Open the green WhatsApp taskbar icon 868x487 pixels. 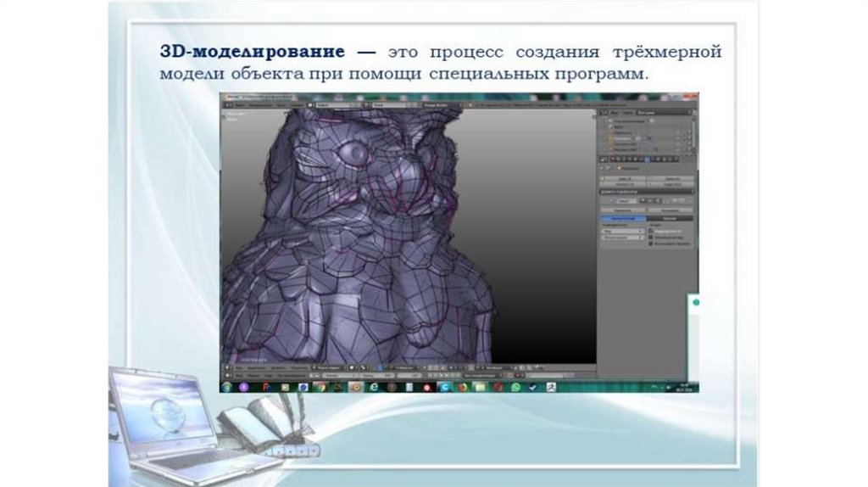pyautogui.click(x=515, y=387)
